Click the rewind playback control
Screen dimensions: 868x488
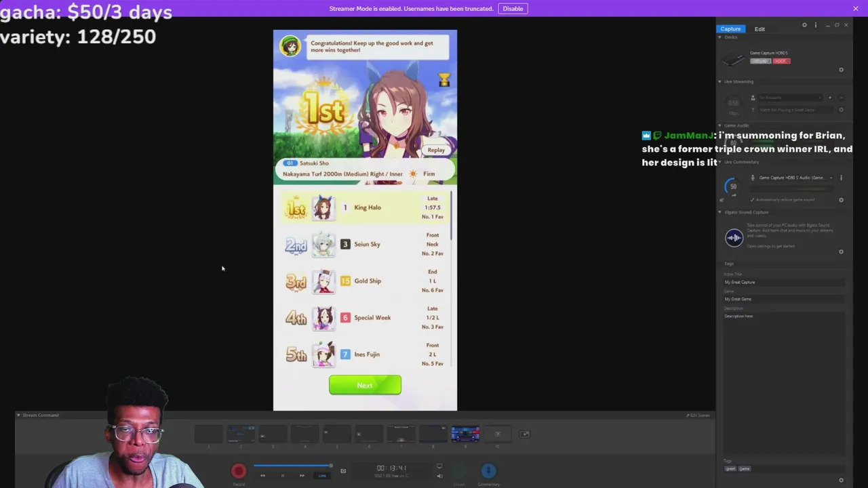tap(262, 476)
